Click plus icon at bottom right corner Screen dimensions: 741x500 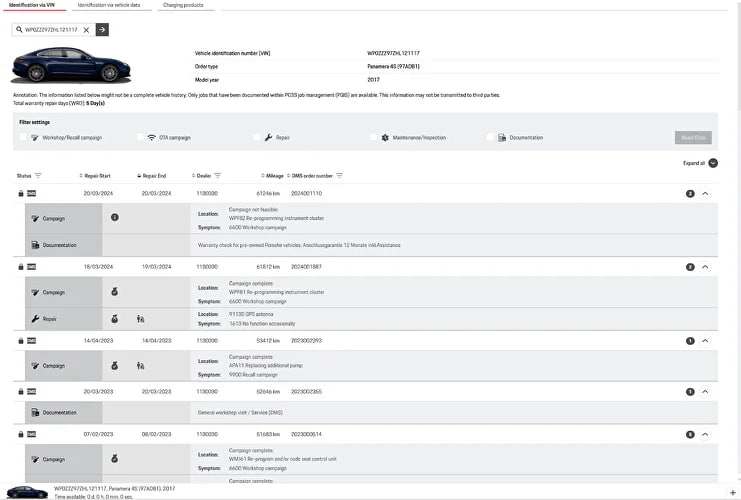tap(732, 493)
